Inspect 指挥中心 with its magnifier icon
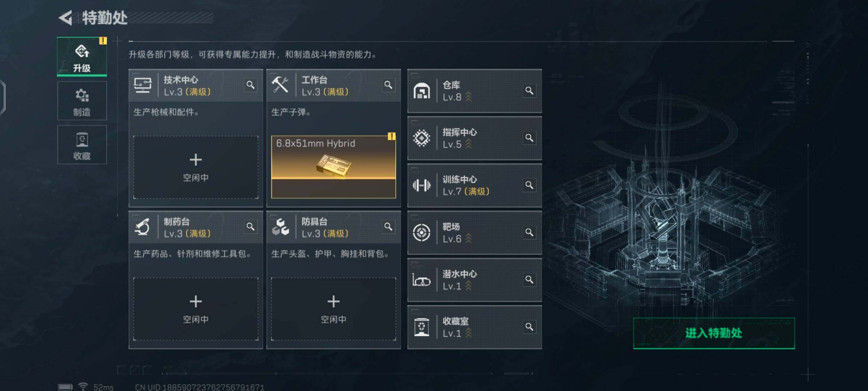This screenshot has width=868, height=391. (x=529, y=138)
